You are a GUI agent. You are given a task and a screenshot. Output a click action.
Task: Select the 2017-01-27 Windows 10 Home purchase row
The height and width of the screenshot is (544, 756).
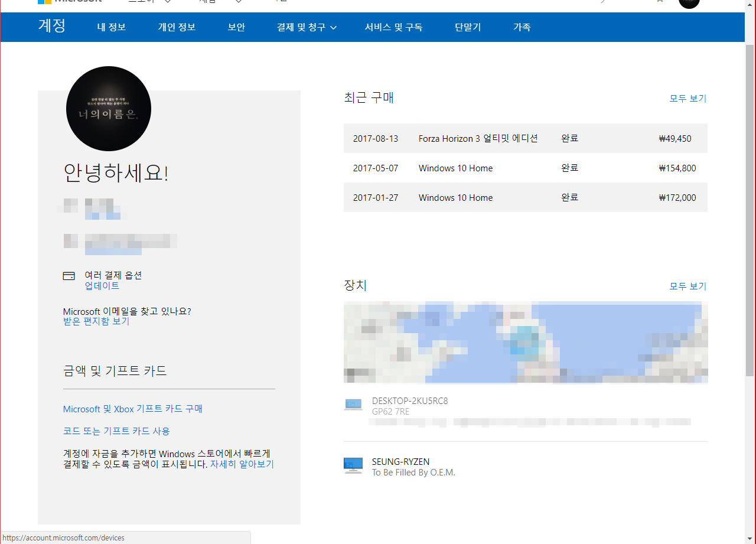[x=526, y=197]
